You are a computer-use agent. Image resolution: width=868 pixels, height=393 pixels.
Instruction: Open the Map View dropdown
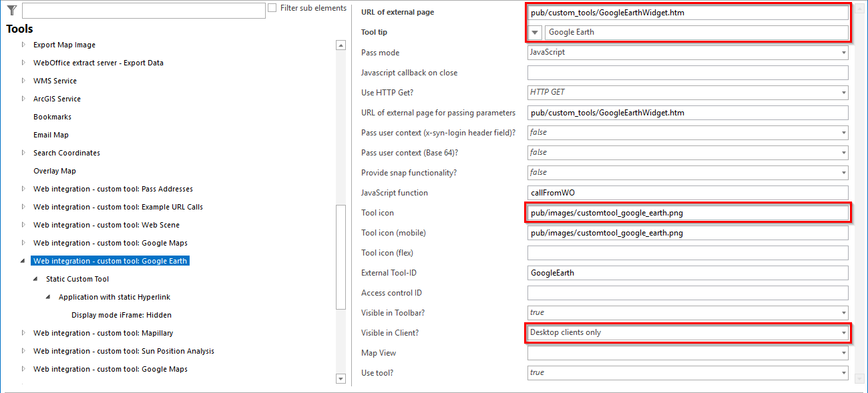coord(842,352)
